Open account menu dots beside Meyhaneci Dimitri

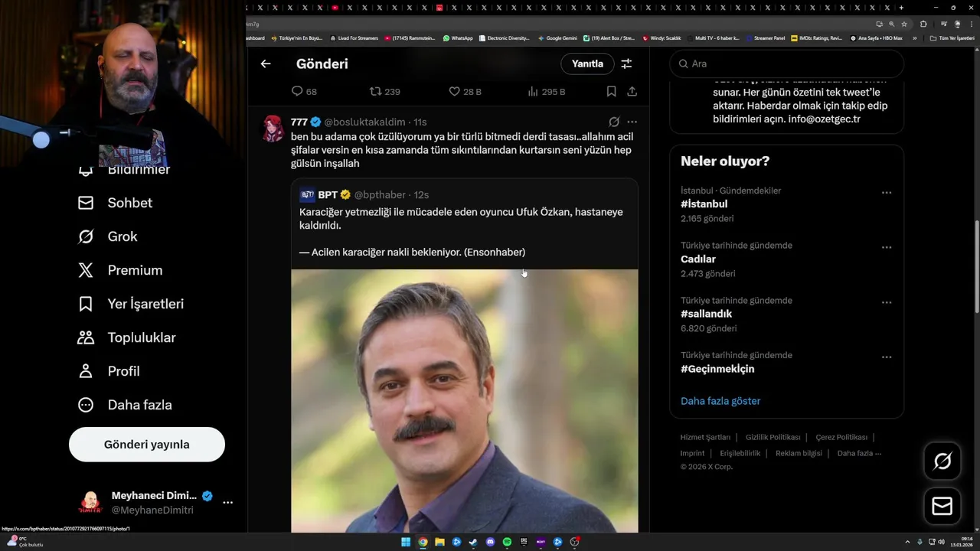pos(227,503)
